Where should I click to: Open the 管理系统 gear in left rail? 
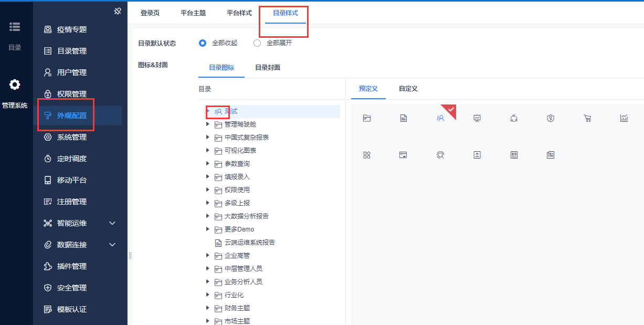coord(15,93)
